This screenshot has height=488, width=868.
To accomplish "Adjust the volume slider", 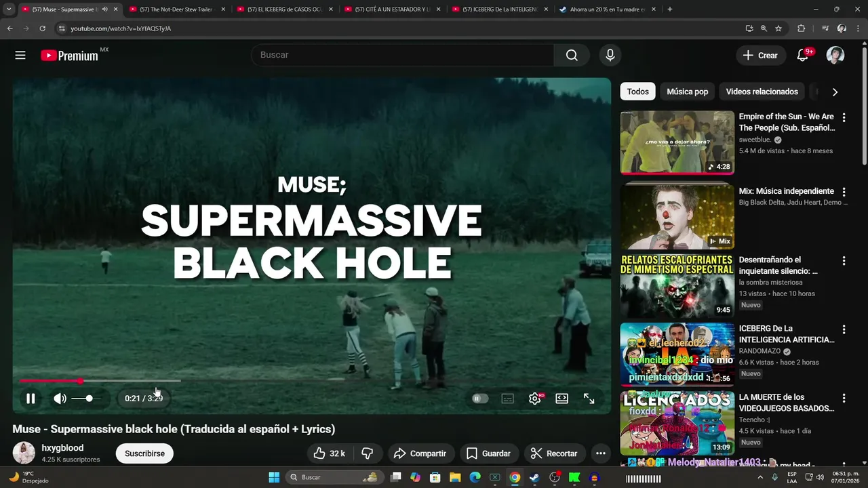I will pyautogui.click(x=87, y=399).
